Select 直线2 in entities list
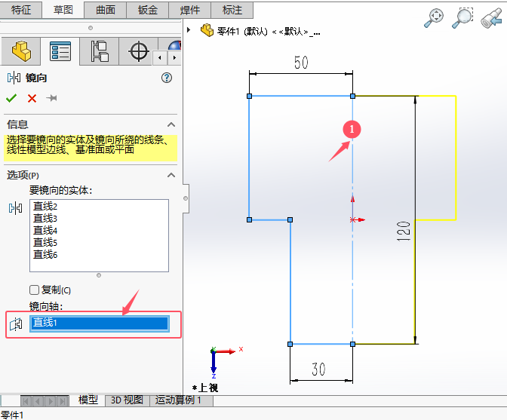 45,206
